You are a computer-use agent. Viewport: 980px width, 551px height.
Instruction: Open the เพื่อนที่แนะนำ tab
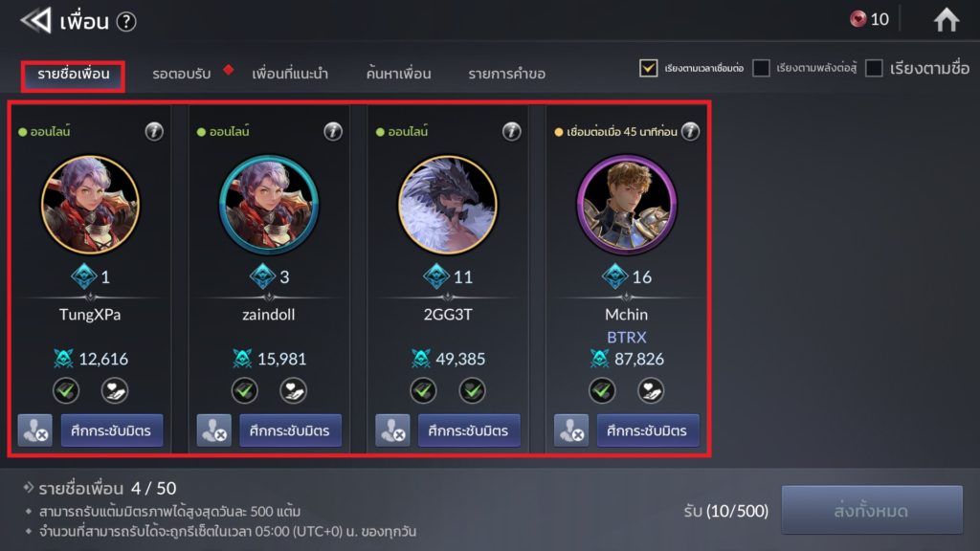[290, 74]
